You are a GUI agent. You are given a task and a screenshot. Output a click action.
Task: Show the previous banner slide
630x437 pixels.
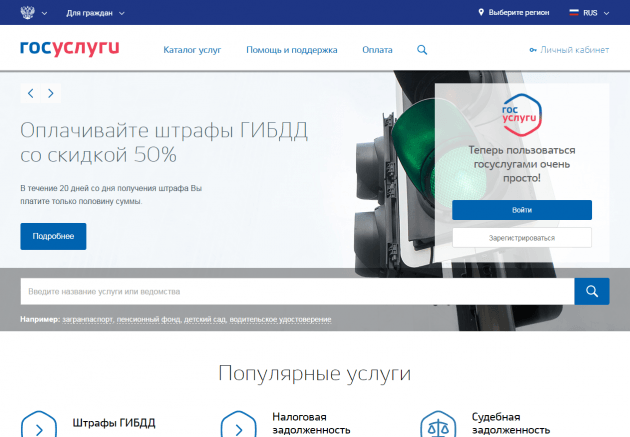31,93
